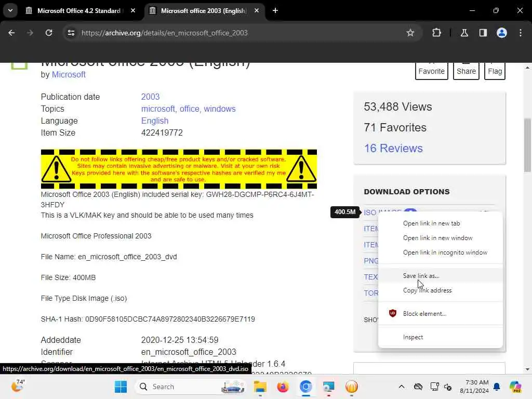This screenshot has height=399, width=532.
Task: Go back to the previous page
Action: pyautogui.click(x=11, y=33)
